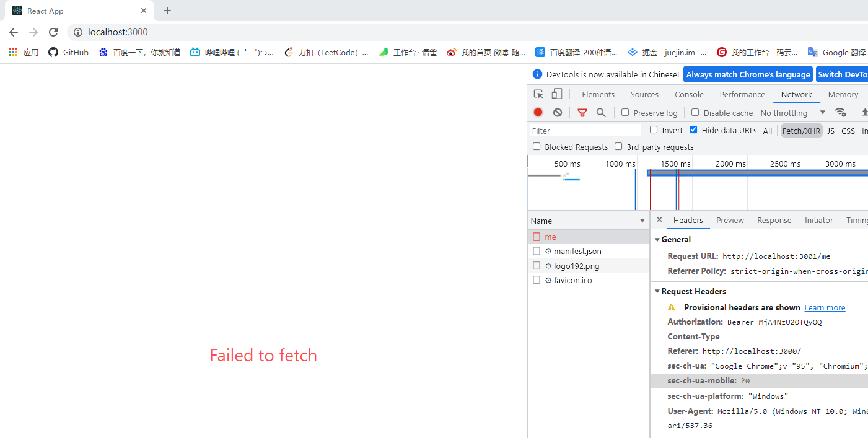
Task: View site information icon in address bar
Action: (x=78, y=32)
